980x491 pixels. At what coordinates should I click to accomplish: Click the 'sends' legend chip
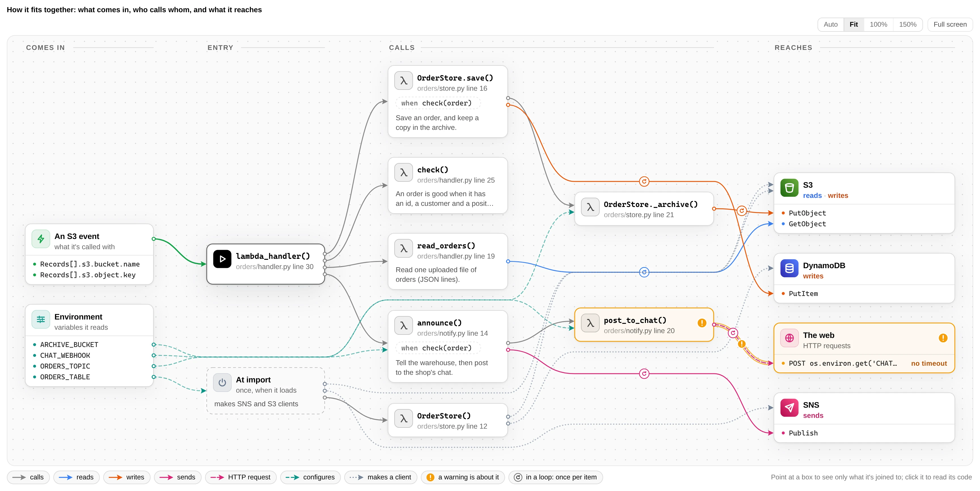[x=178, y=477]
